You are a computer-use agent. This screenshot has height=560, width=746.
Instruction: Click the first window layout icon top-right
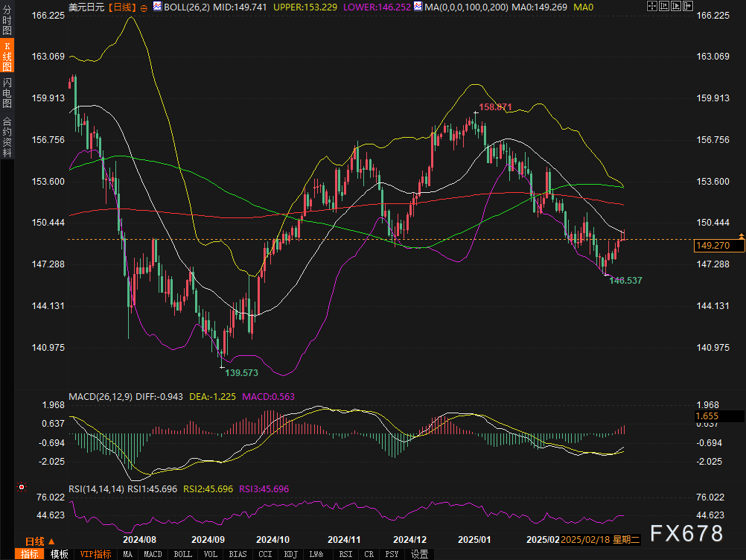click(x=653, y=6)
